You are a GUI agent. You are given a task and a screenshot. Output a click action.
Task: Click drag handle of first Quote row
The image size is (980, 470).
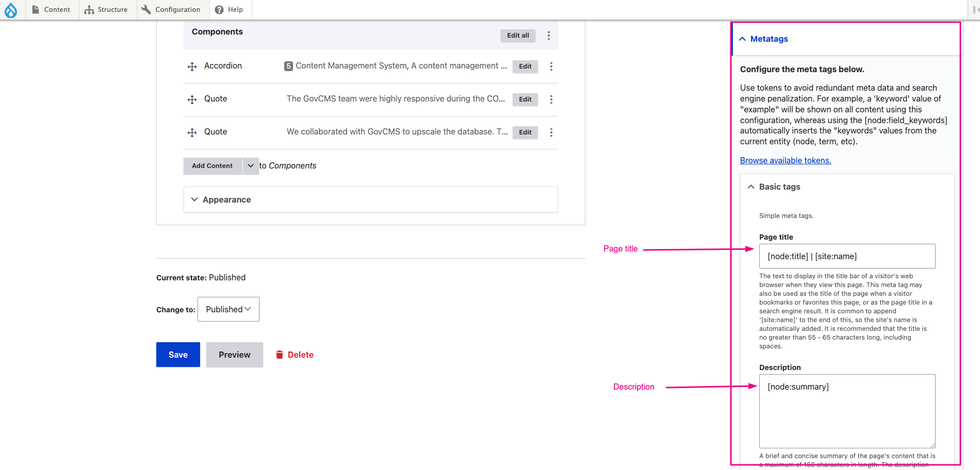192,99
